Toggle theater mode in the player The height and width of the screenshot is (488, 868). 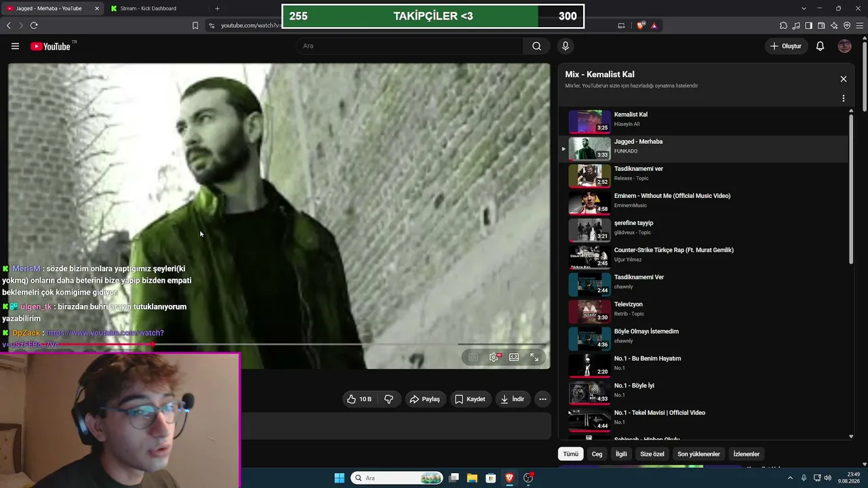coord(514,357)
